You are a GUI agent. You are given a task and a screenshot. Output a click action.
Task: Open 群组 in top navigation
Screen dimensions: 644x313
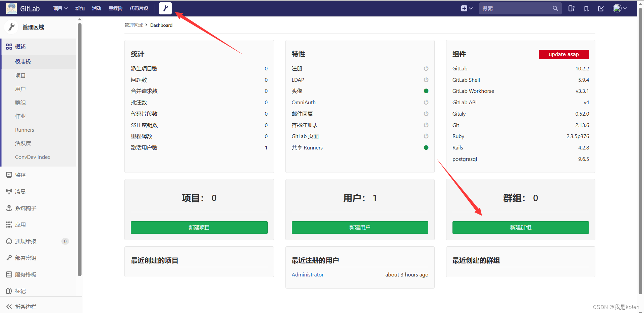click(x=80, y=8)
